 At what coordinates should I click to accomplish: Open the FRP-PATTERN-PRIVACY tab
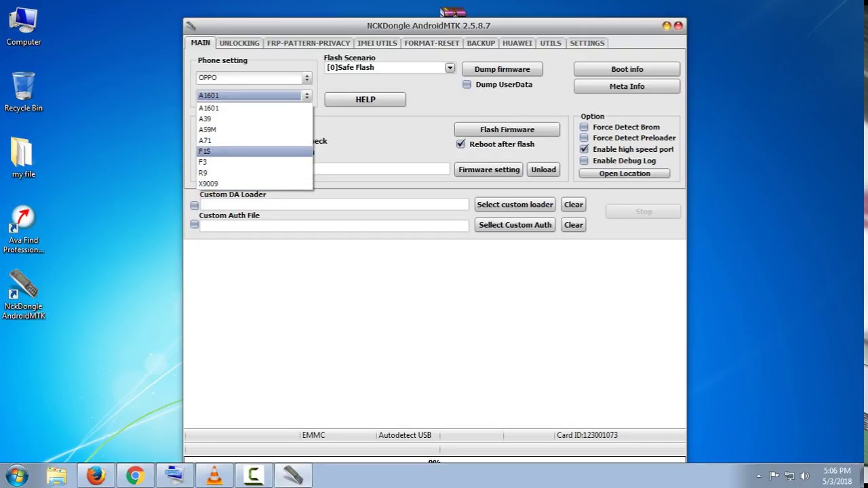(309, 43)
